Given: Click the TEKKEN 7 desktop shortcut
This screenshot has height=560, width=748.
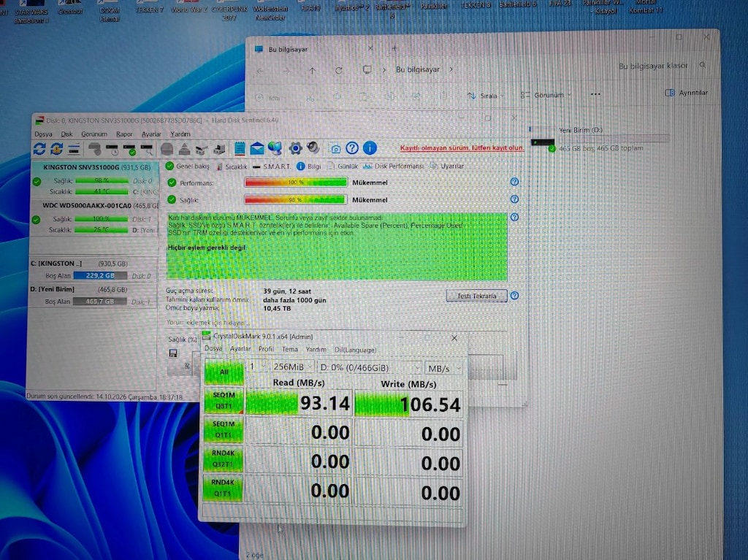Looking at the screenshot, I should (x=149, y=9).
